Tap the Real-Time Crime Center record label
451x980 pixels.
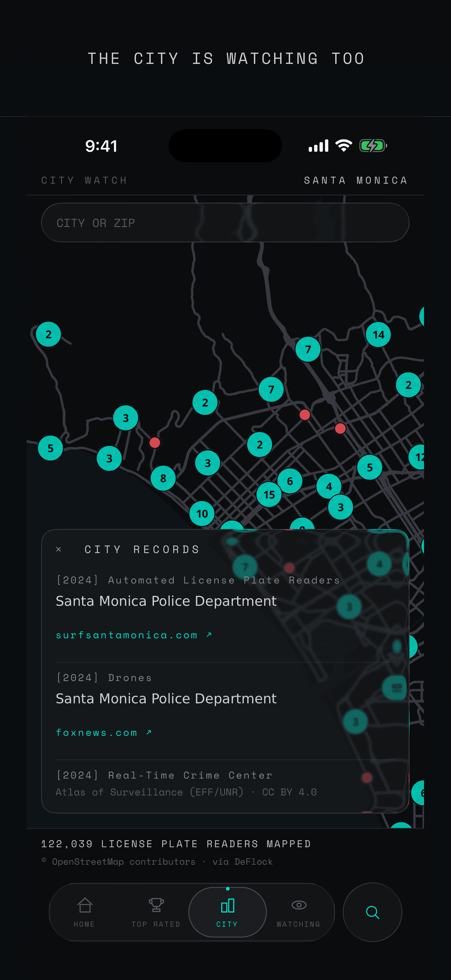coord(164,775)
